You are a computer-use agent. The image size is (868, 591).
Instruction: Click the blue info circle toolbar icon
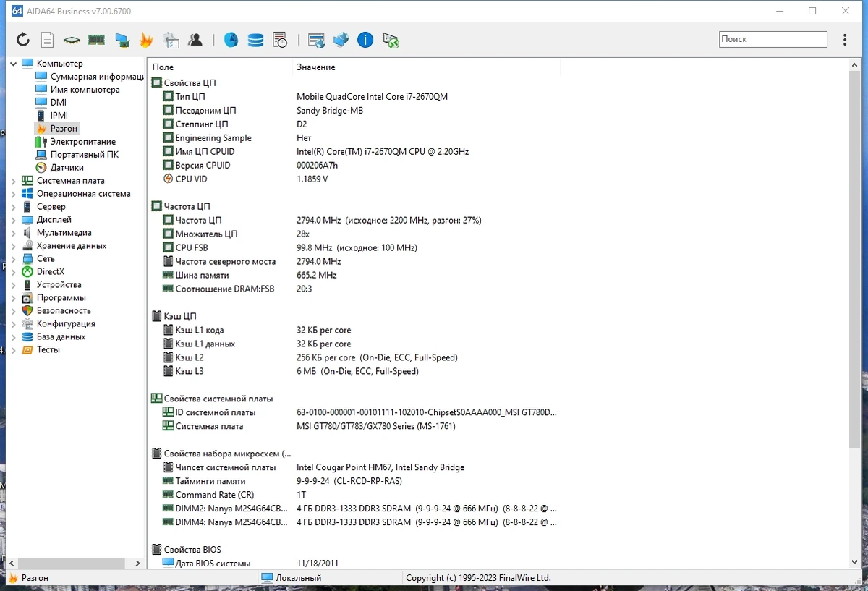365,40
